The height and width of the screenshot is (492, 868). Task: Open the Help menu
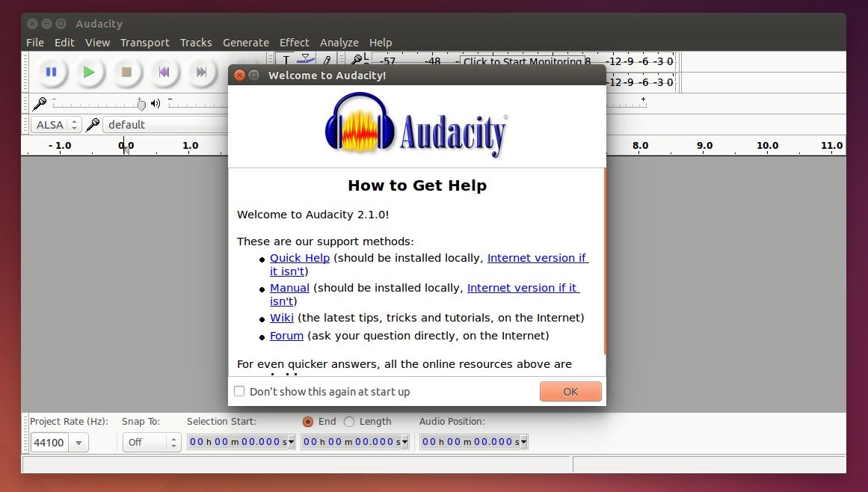point(381,43)
